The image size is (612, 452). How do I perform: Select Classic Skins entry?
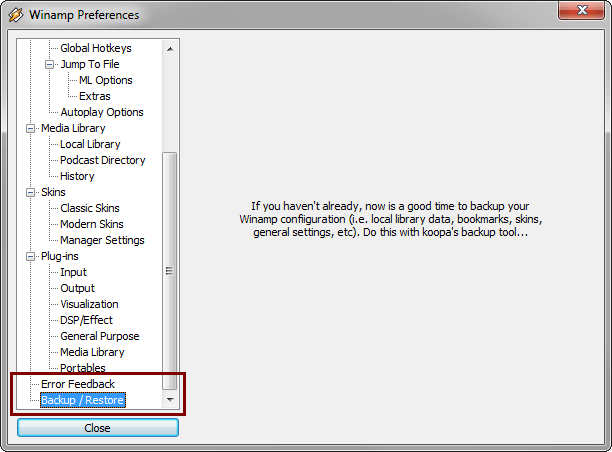(91, 208)
